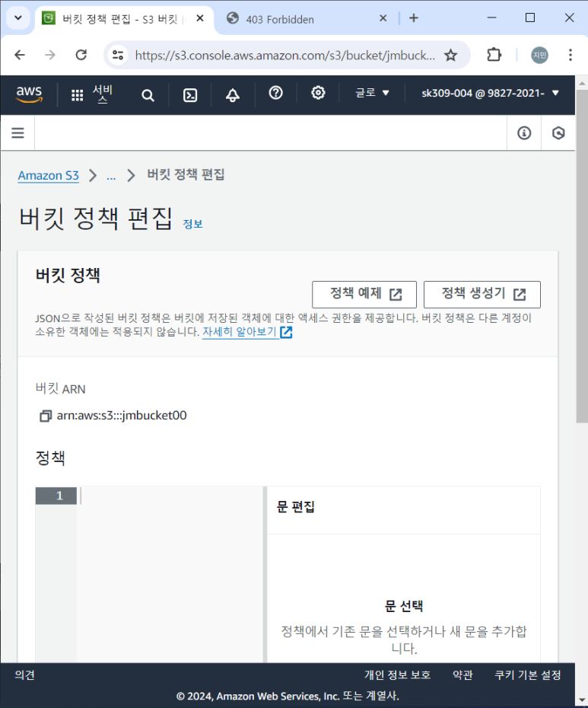This screenshot has width=588, height=708.
Task: Copy the bucket ARN with copy icon
Action: click(x=45, y=416)
